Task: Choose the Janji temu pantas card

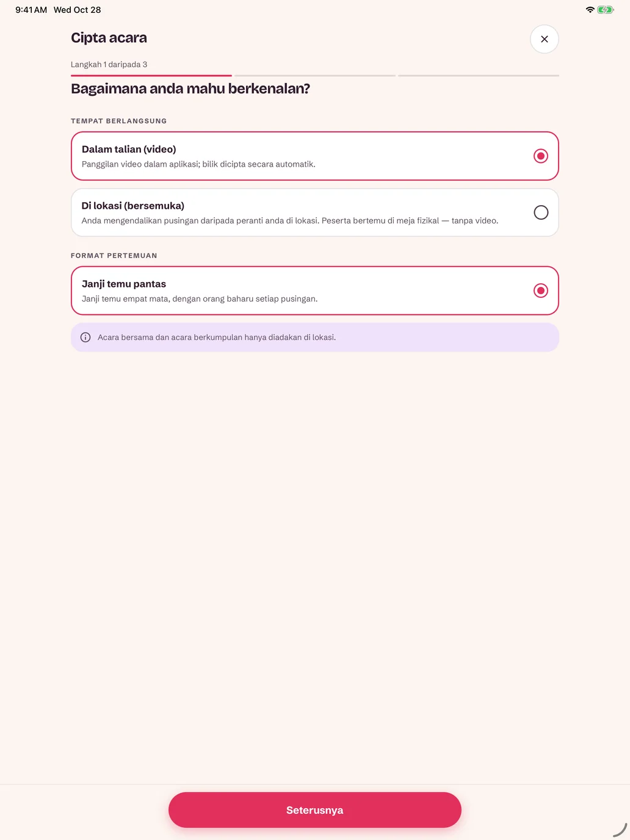Action: [315, 291]
